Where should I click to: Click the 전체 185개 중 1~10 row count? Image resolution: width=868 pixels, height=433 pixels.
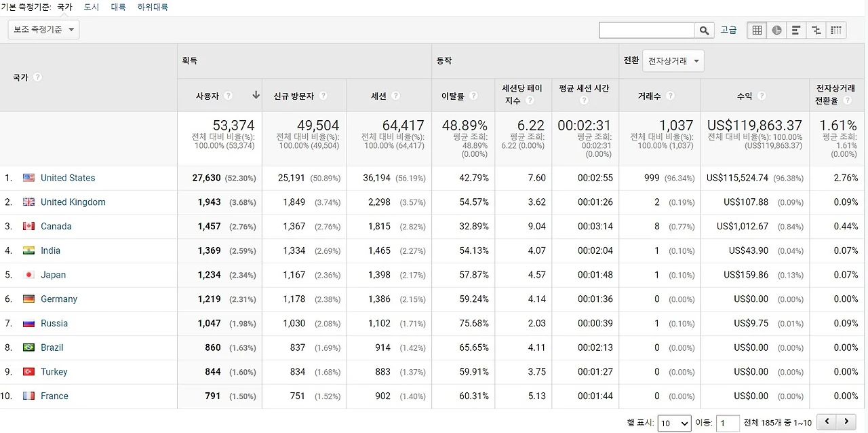778,423
